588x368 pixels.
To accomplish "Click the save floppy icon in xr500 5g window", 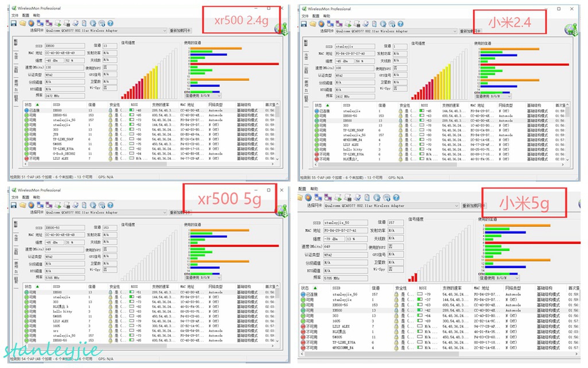I will point(14,205).
